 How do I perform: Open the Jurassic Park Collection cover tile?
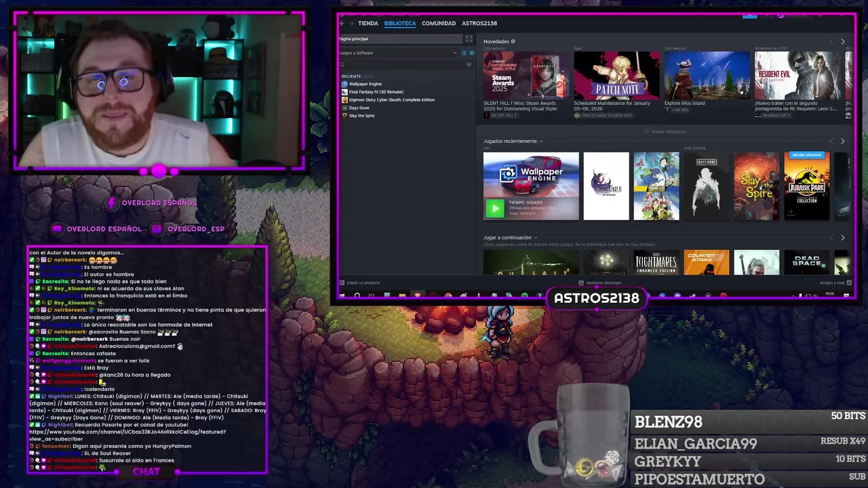pyautogui.click(x=807, y=186)
